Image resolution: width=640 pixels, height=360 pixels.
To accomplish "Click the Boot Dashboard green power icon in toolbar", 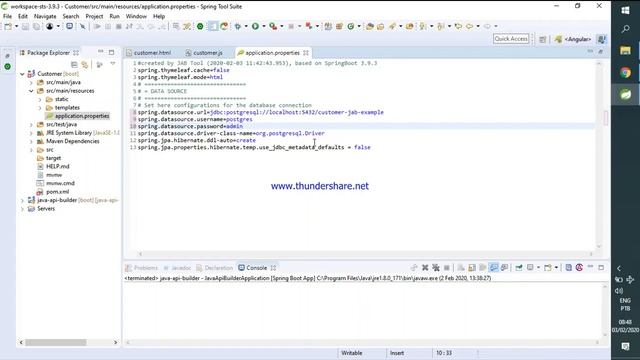I will (x=200, y=27).
